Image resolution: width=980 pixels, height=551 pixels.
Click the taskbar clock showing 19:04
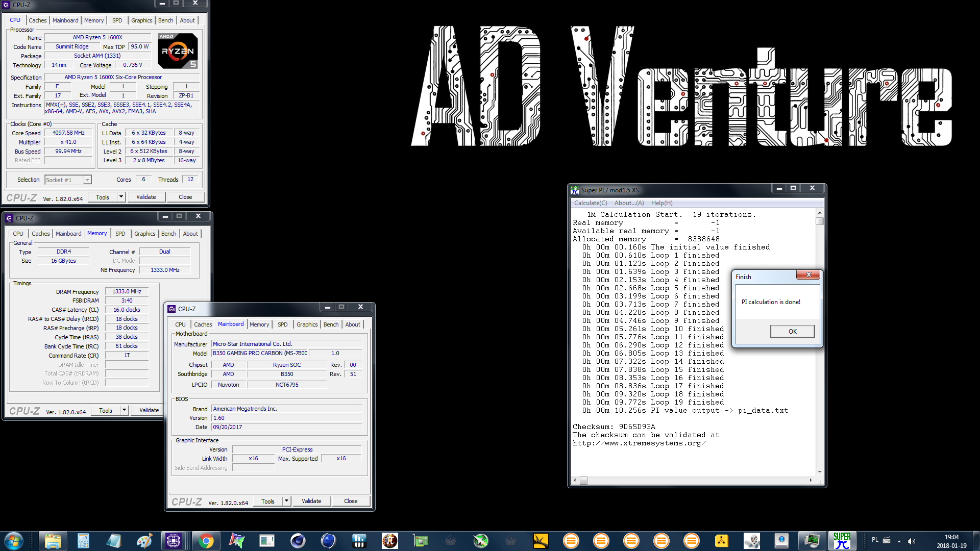pyautogui.click(x=951, y=541)
